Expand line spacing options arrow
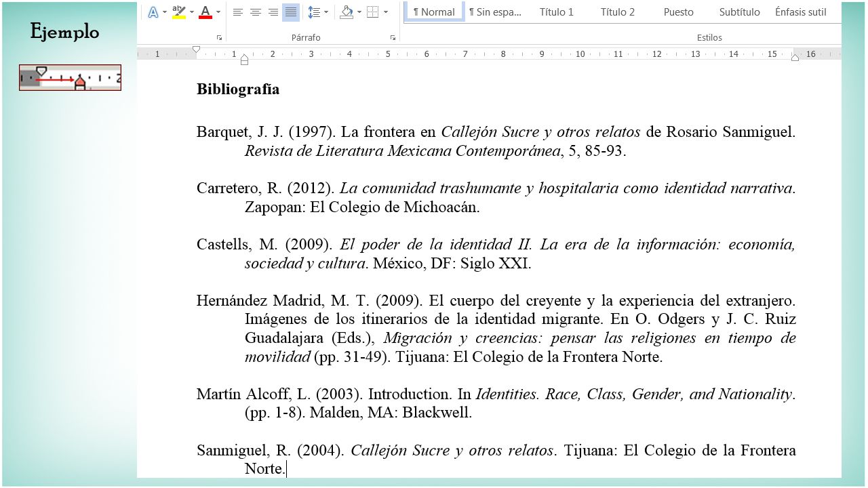This screenshot has width=868, height=488. [326, 12]
